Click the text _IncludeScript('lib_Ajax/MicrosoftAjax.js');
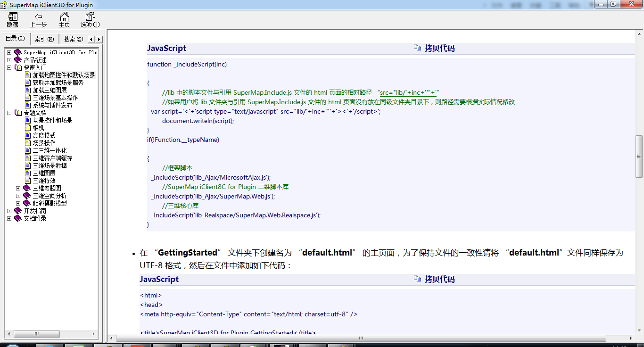 211,177
